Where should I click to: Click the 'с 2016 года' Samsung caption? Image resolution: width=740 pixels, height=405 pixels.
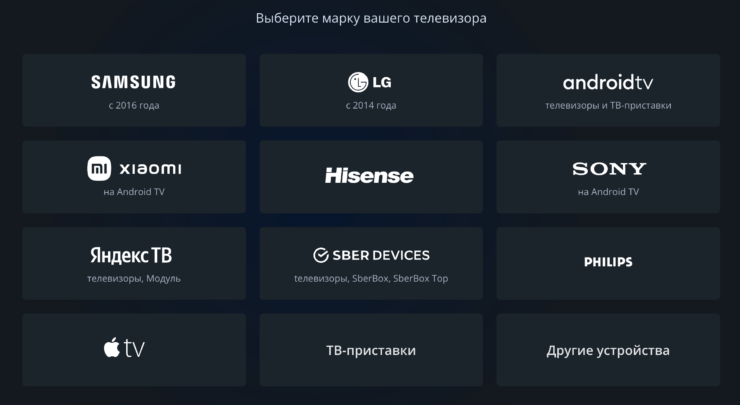[133, 105]
